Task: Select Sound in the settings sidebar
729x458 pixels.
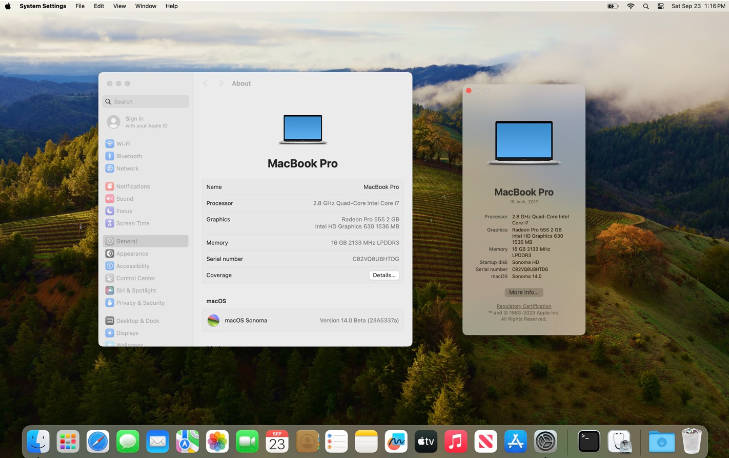Action: (146, 199)
